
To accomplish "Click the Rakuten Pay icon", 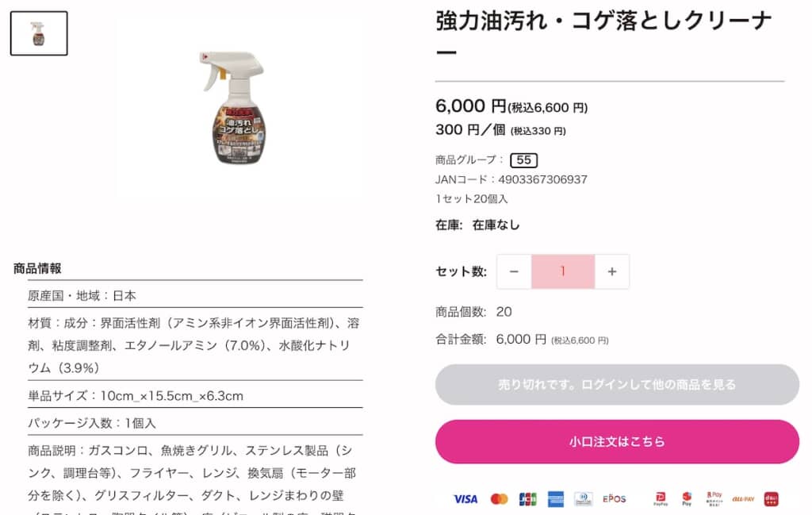I will (x=714, y=499).
